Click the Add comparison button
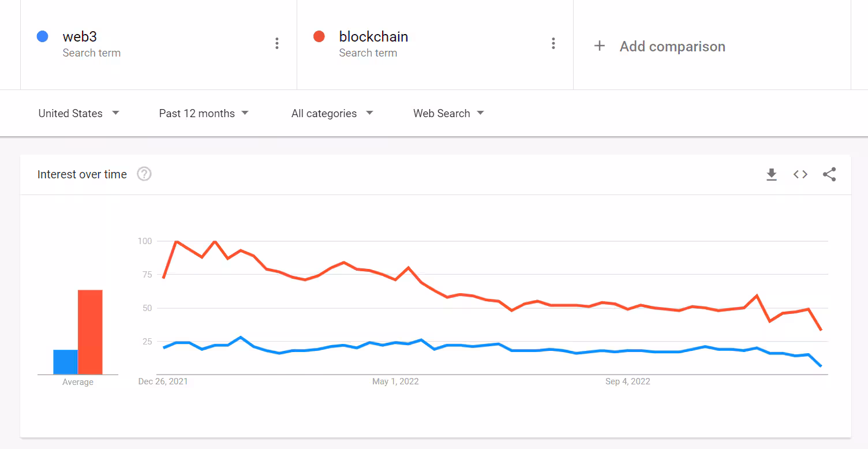 pos(672,46)
